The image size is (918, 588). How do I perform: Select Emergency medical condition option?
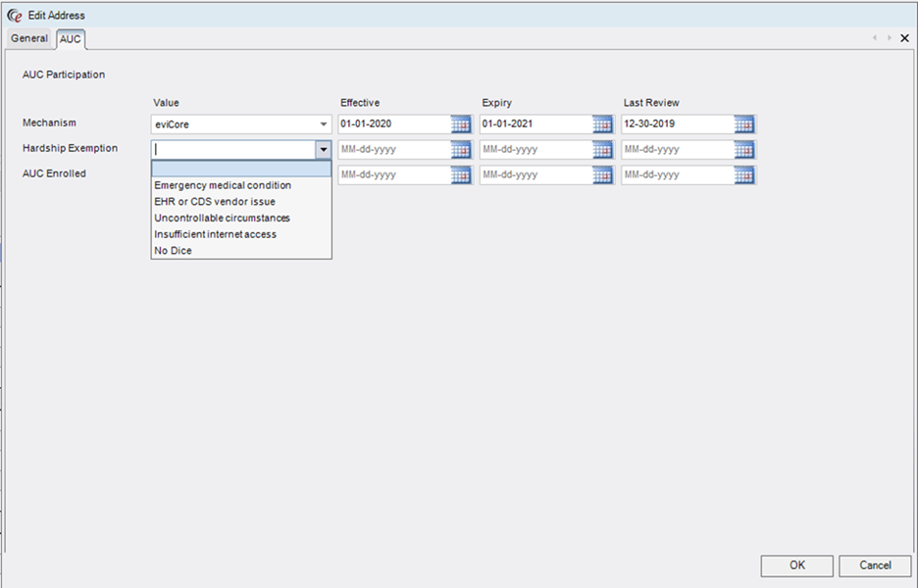[x=223, y=185]
